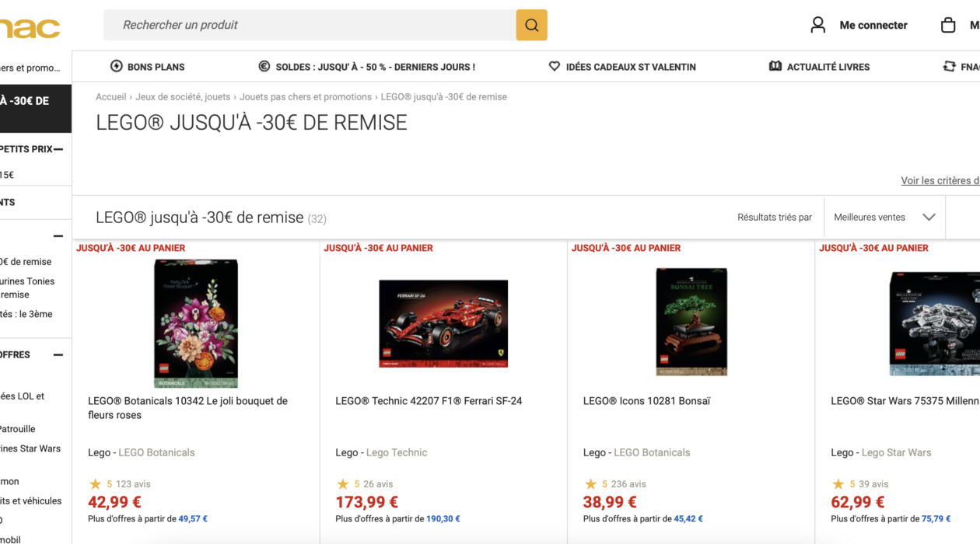The width and height of the screenshot is (980, 544).
Task: Click the Rechercher un produit search field
Action: [303, 25]
